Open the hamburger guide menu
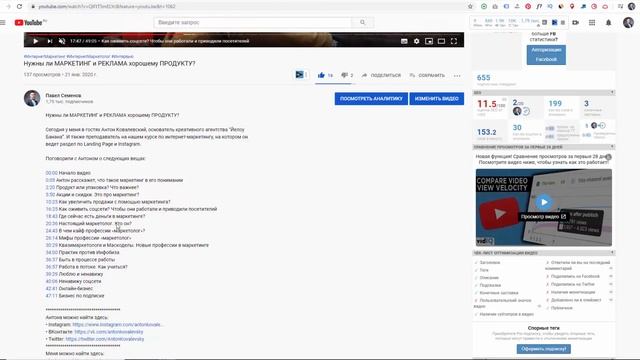Viewport: 640px width, 360px height. (3, 22)
